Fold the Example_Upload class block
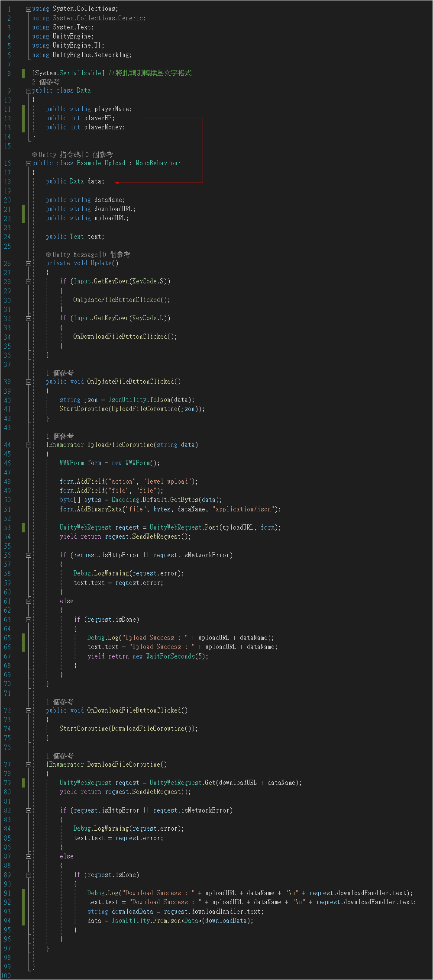The width and height of the screenshot is (433, 980). (29, 164)
